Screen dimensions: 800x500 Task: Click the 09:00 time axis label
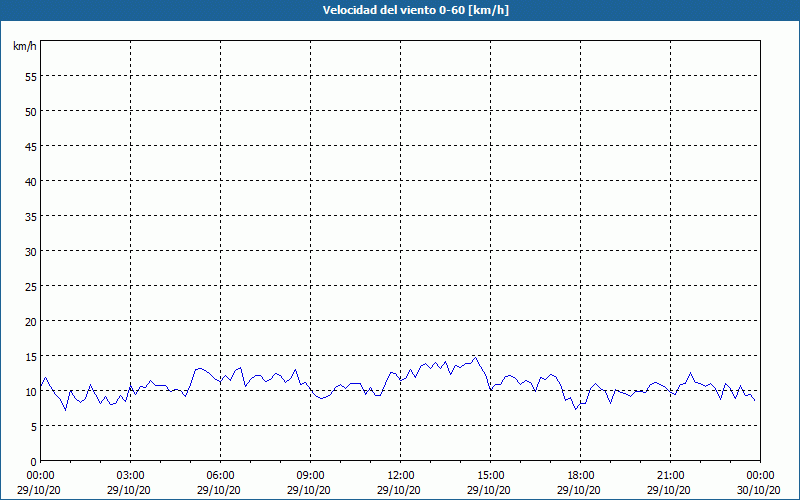[x=310, y=475]
